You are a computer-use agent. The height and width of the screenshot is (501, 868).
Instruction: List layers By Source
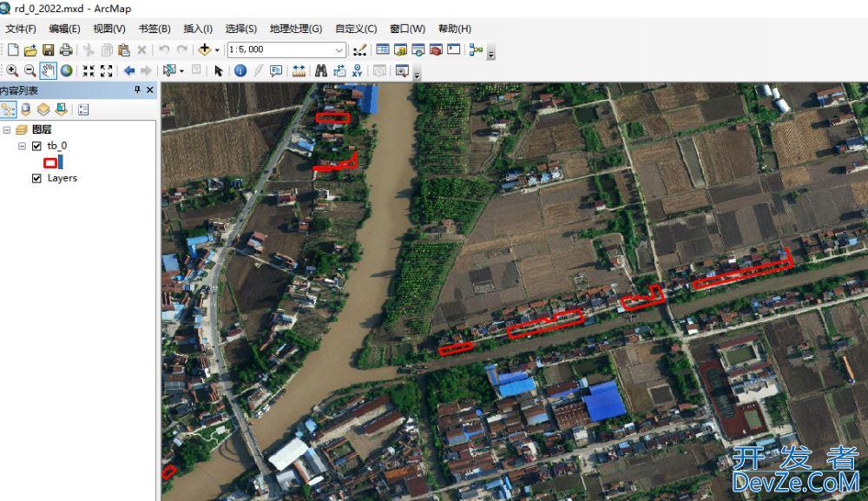(26, 109)
